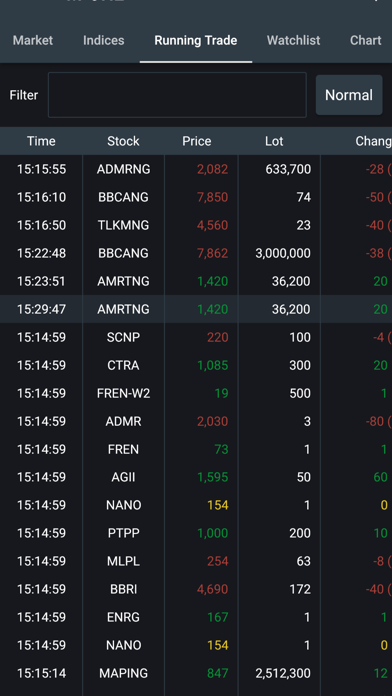Select BBCANG trade with 3,000,000 lot

(x=196, y=253)
